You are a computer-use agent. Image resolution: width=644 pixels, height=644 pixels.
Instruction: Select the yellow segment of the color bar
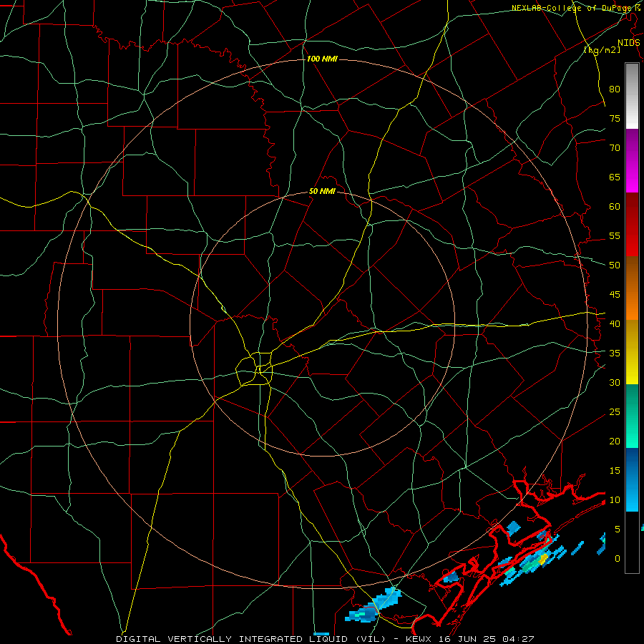click(632, 352)
